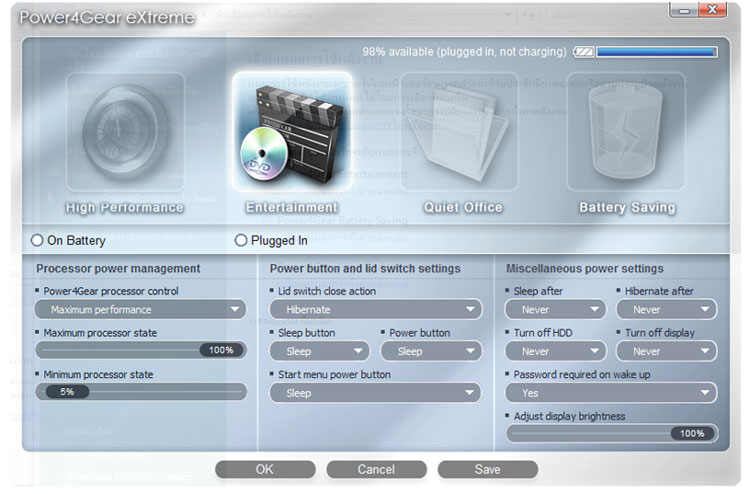Click the High Performance mode label
750x494 pixels.
125,208
